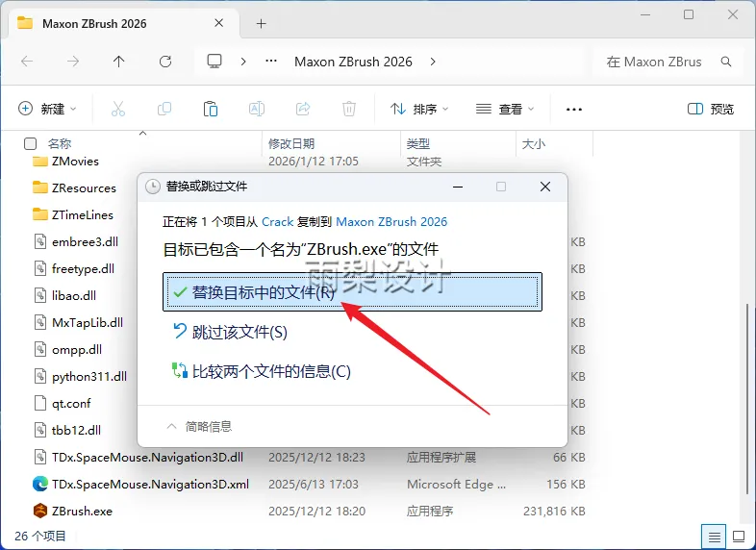Sort by the 类型 column header
This screenshot has width=756, height=550.
[417, 143]
